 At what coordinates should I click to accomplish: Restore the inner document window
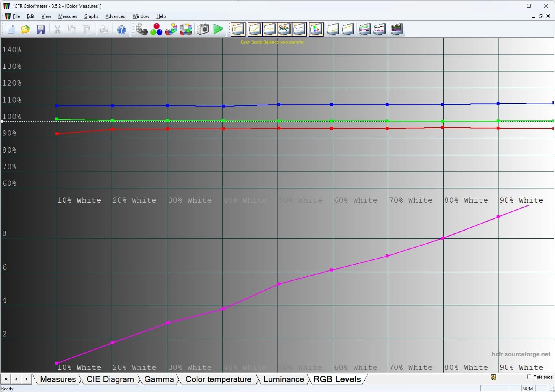540,16
